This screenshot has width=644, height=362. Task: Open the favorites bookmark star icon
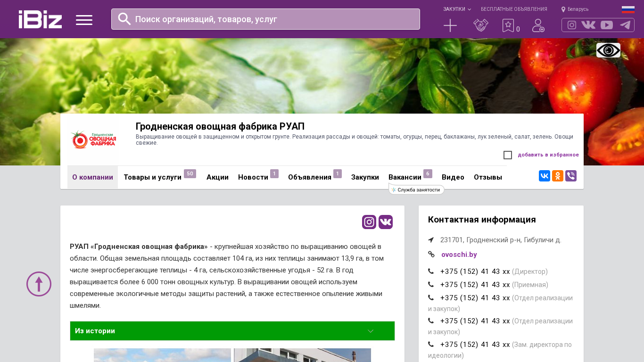click(508, 25)
